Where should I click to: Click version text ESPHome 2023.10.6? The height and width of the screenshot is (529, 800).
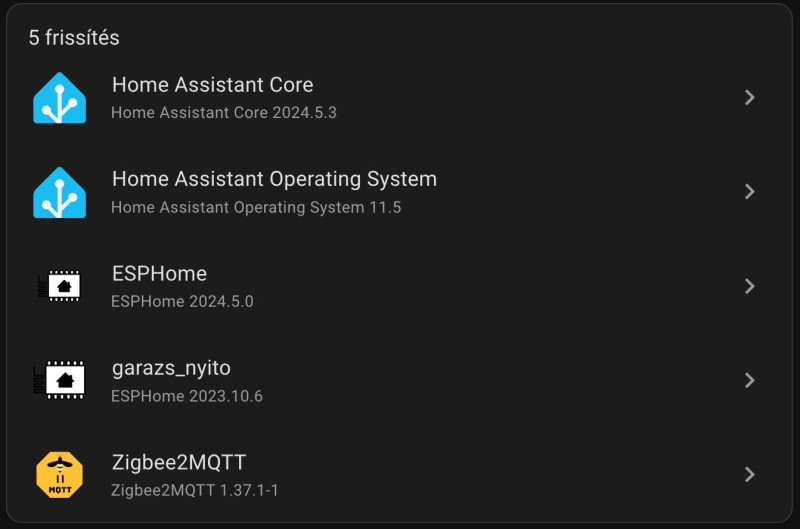[x=187, y=396]
